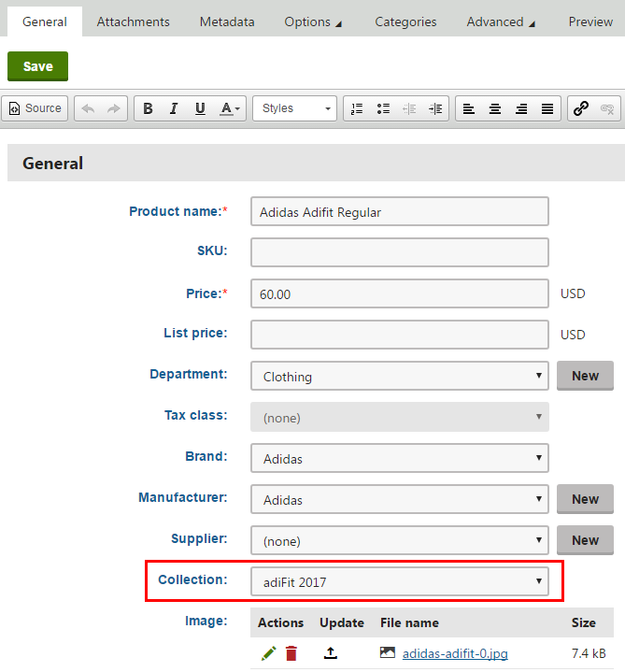Insert a numbered list

pos(357,108)
